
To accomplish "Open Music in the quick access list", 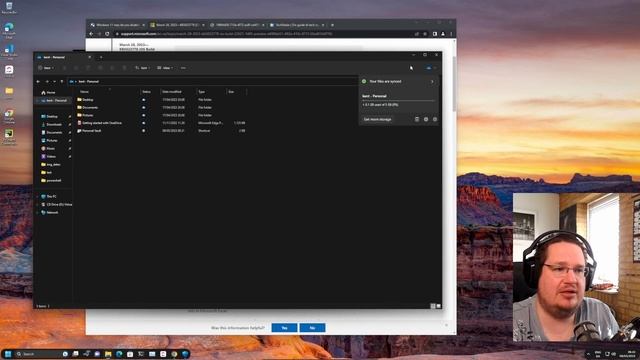I will pos(51,149).
